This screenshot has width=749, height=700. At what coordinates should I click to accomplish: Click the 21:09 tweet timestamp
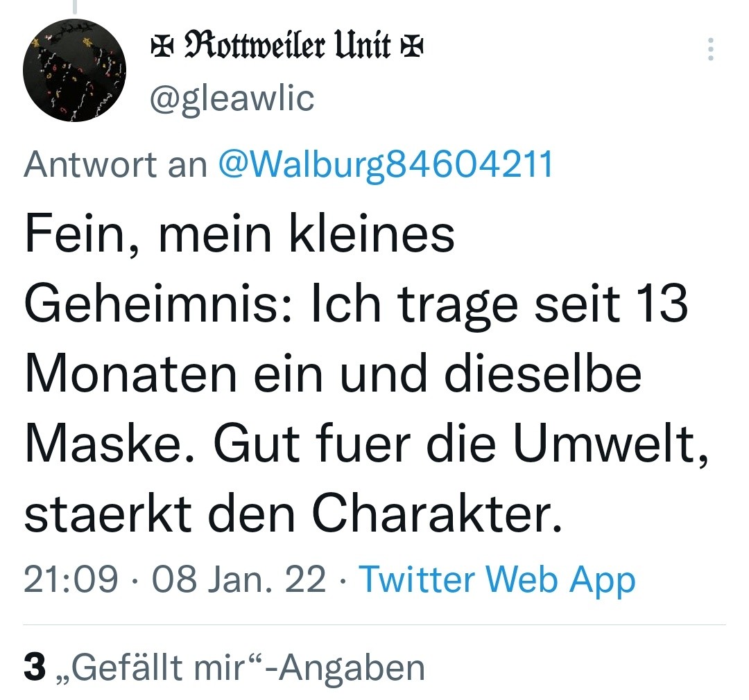(x=71, y=579)
